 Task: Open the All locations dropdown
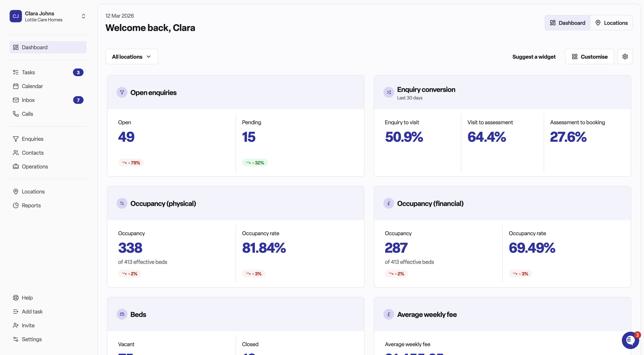coord(132,57)
